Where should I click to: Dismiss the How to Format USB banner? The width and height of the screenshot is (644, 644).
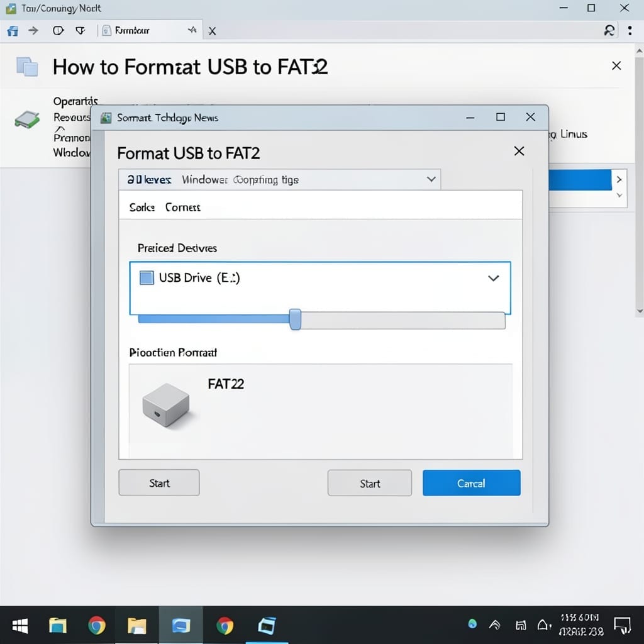[x=616, y=65]
